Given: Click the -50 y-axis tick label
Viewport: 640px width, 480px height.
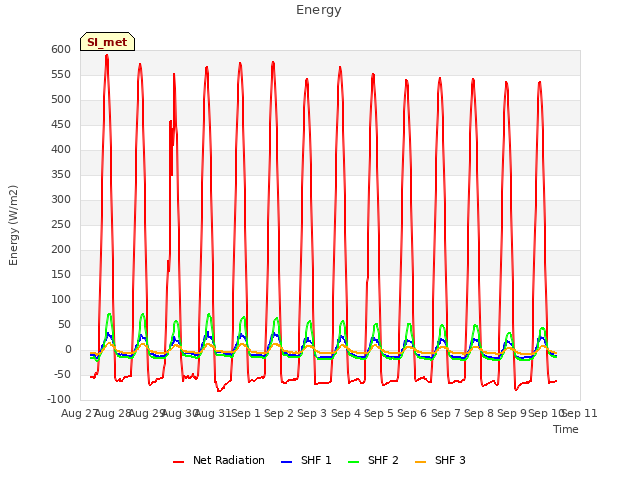Looking at the screenshot, I should coord(61,375).
